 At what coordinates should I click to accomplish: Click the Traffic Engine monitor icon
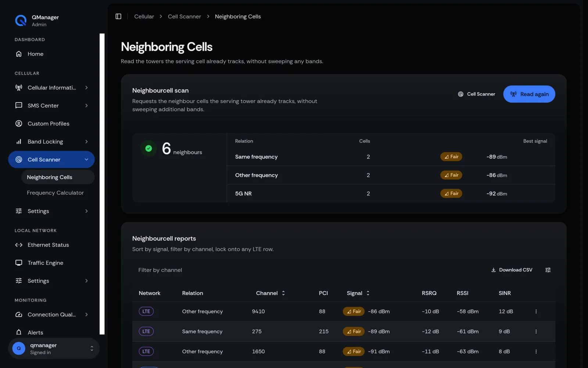coord(19,263)
